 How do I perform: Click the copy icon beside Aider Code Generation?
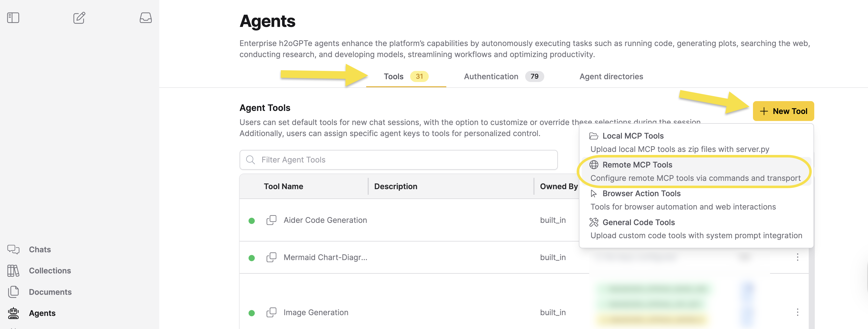click(272, 220)
